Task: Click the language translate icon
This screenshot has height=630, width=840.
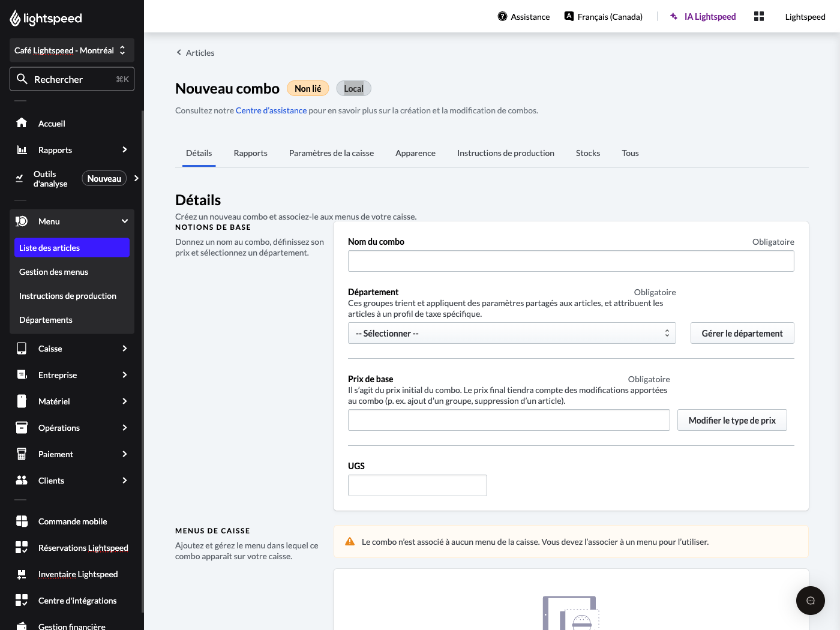Action: pyautogui.click(x=569, y=16)
